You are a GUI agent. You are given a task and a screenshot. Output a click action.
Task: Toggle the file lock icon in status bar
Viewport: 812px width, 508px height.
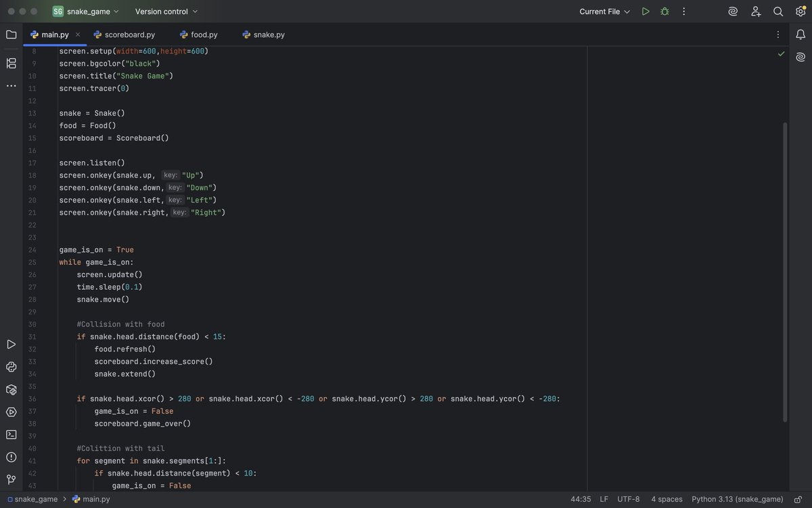coord(798,499)
